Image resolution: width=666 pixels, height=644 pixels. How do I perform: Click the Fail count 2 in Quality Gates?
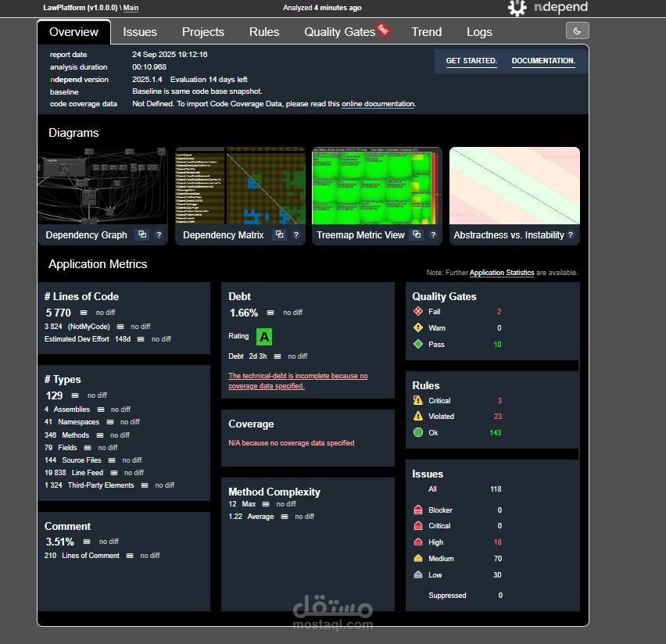[x=499, y=311]
